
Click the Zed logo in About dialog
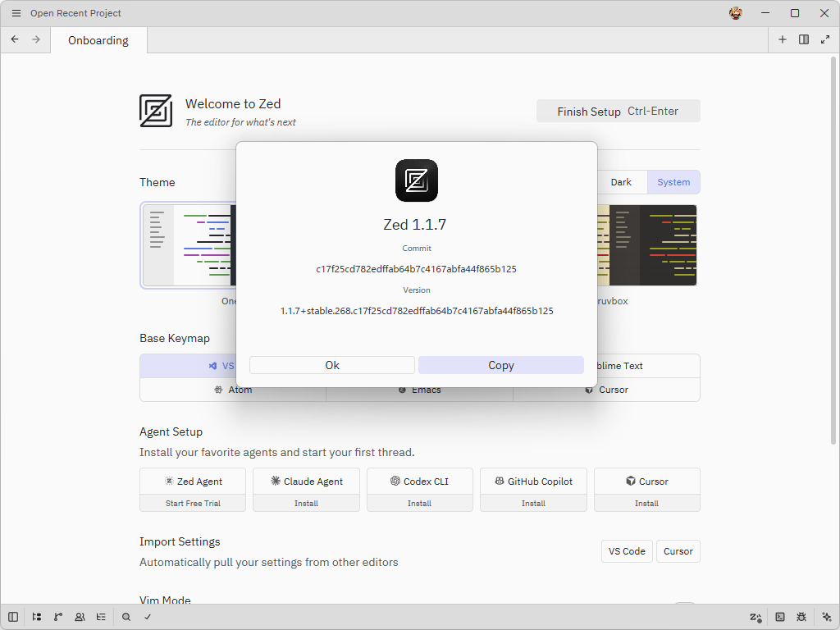point(416,180)
